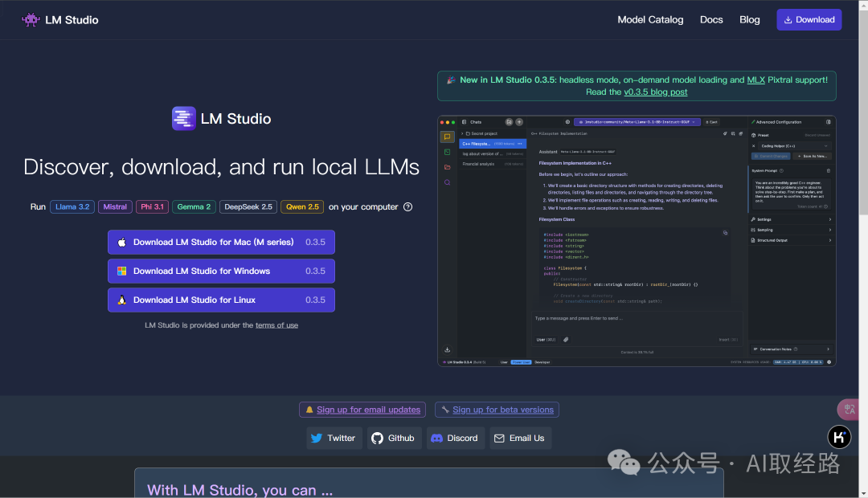868x498 pixels.
Task: Sign up for email updates
Action: point(362,410)
